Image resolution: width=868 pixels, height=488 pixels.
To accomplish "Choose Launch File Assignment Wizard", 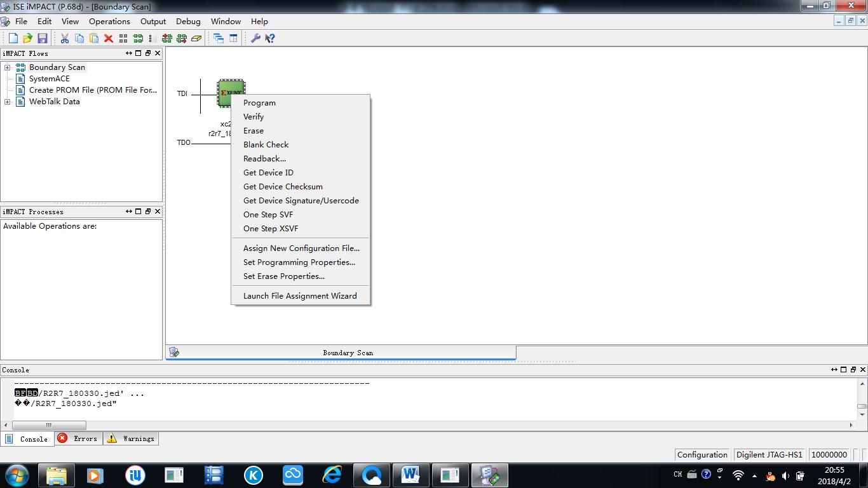I will 301,296.
